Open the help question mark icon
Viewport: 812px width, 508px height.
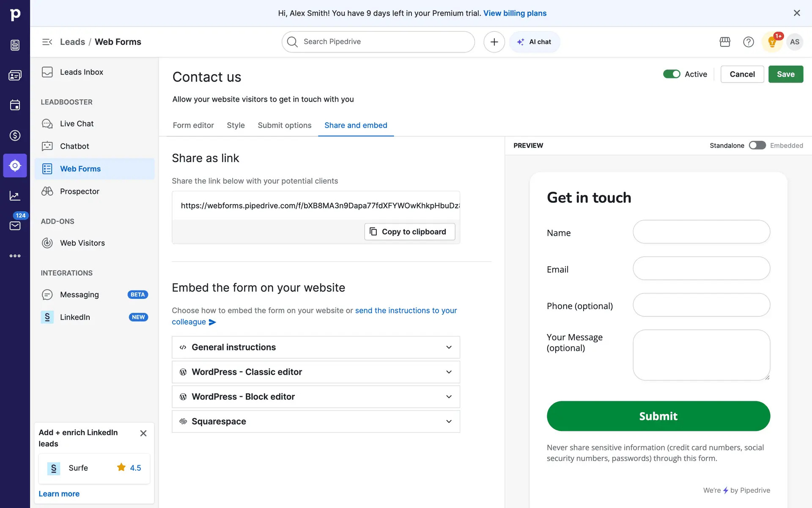(x=749, y=42)
